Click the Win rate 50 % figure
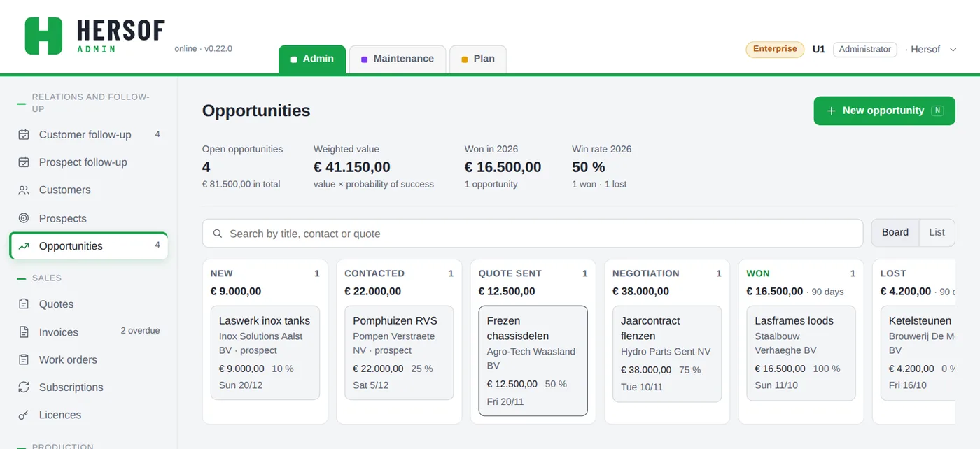The image size is (980, 449). click(589, 167)
